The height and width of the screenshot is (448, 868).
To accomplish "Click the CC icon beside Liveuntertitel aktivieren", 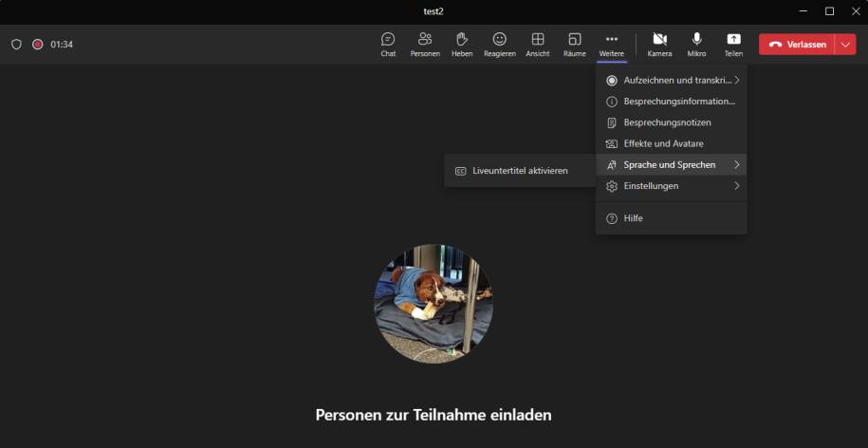I will (x=461, y=171).
